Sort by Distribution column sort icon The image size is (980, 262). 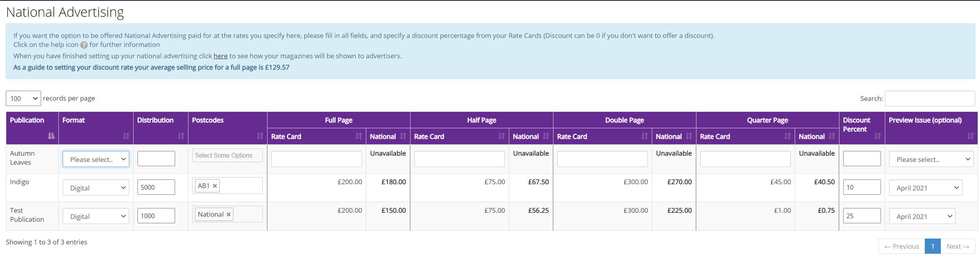tap(181, 136)
